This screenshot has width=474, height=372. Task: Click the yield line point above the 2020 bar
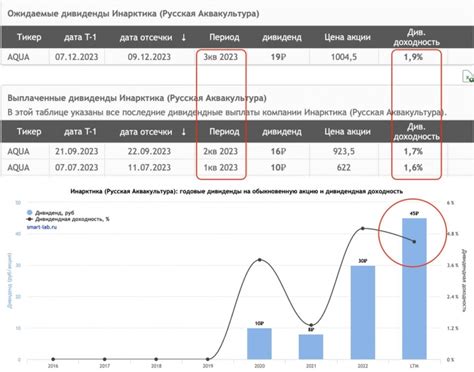[260, 260]
